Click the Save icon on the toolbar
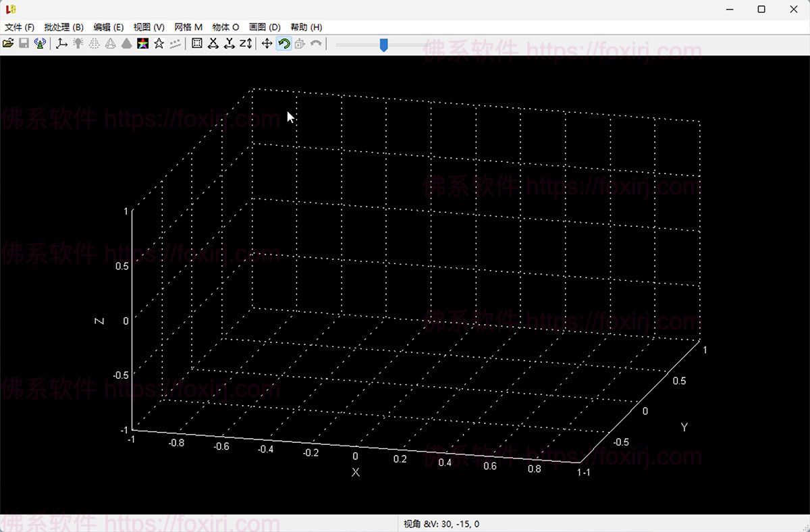 point(24,43)
